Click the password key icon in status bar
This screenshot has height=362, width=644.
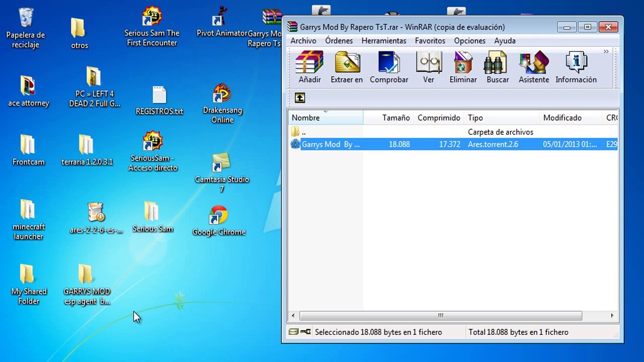pyautogui.click(x=305, y=331)
